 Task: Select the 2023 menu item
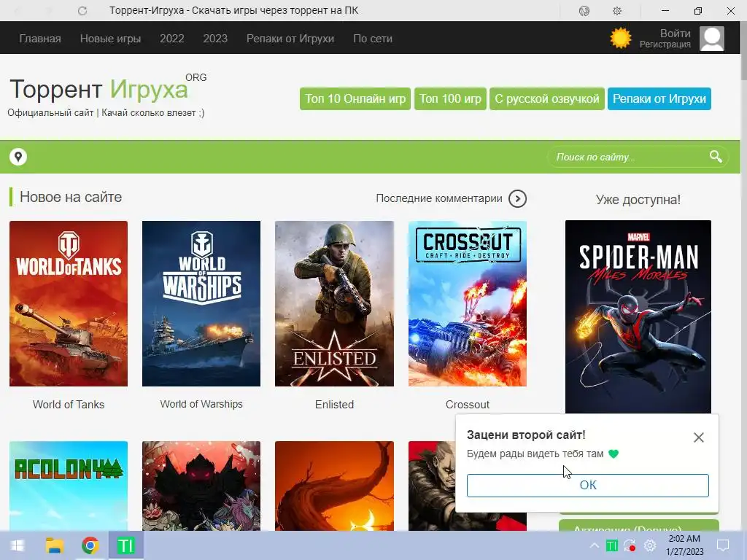pos(215,39)
